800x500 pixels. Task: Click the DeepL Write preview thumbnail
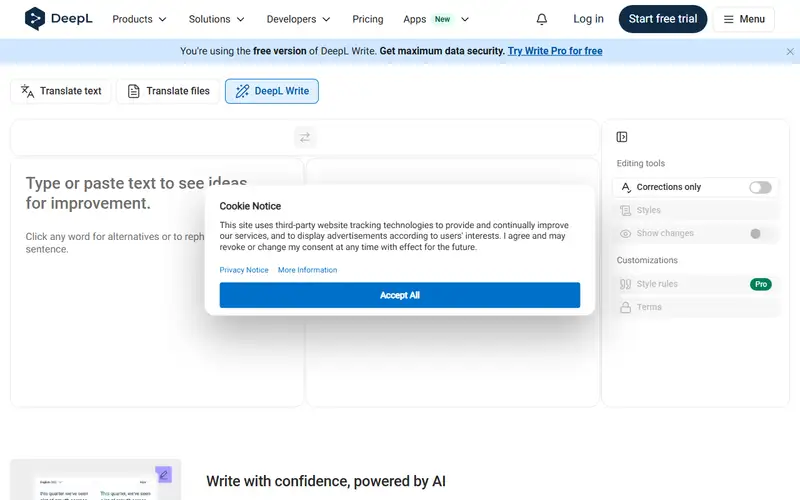point(95,480)
